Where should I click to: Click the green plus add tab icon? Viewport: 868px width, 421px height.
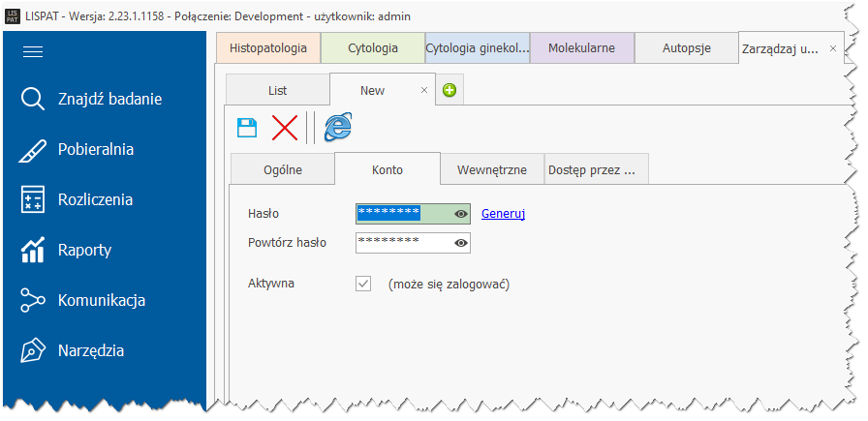pyautogui.click(x=449, y=91)
